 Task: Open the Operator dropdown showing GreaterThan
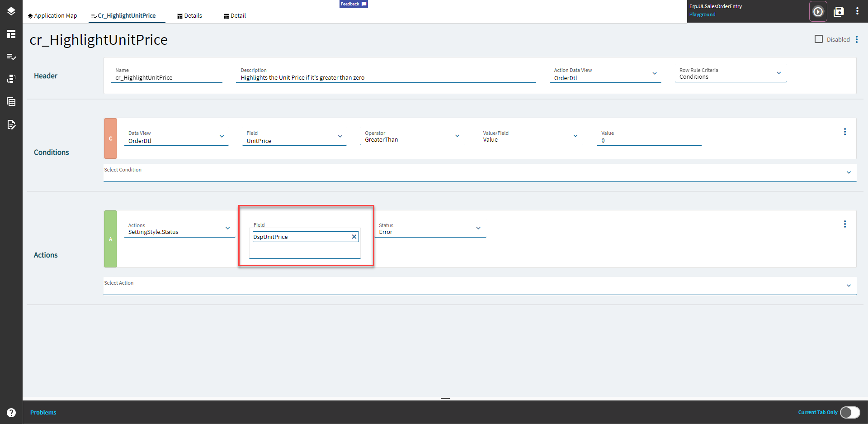coord(457,136)
